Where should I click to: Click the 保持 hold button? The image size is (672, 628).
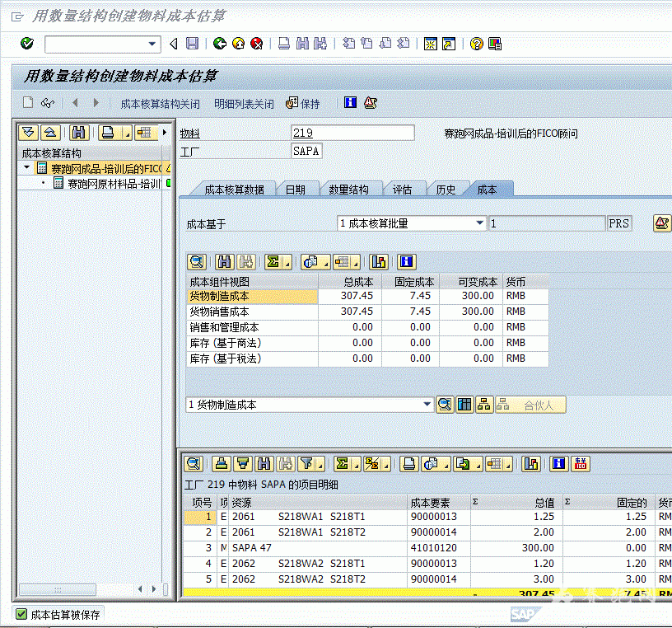tap(303, 103)
